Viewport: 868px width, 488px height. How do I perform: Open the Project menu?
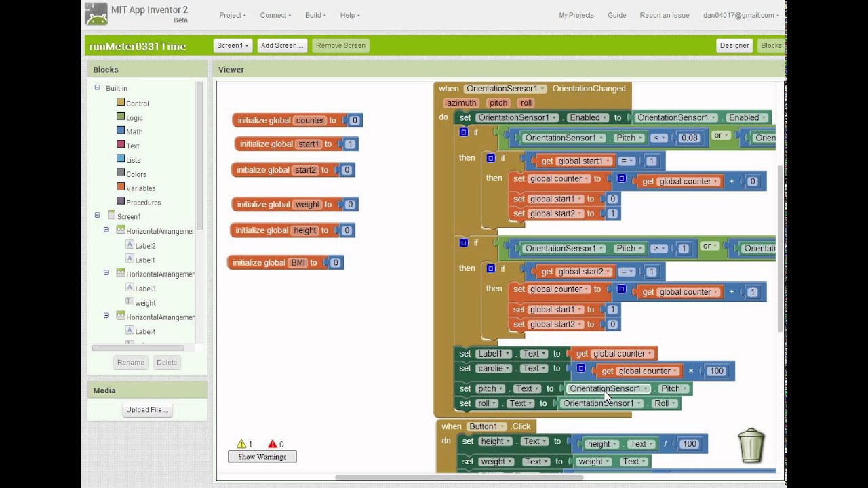pos(233,15)
